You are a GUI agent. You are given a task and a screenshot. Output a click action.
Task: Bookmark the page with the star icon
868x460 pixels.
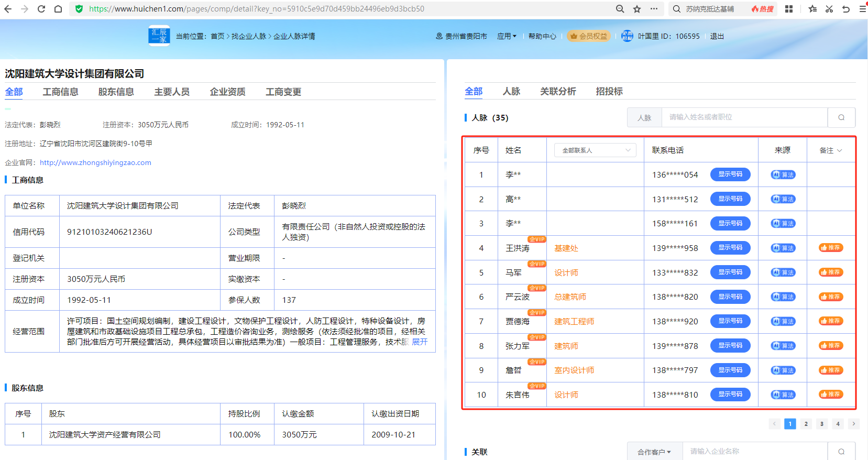pos(637,9)
